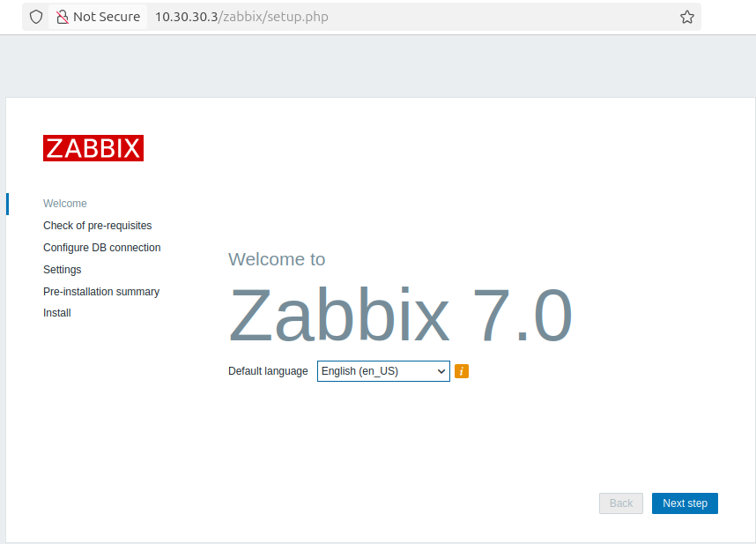Click the tracking protection shield icon
This screenshot has height=544, width=756.
click(x=36, y=17)
